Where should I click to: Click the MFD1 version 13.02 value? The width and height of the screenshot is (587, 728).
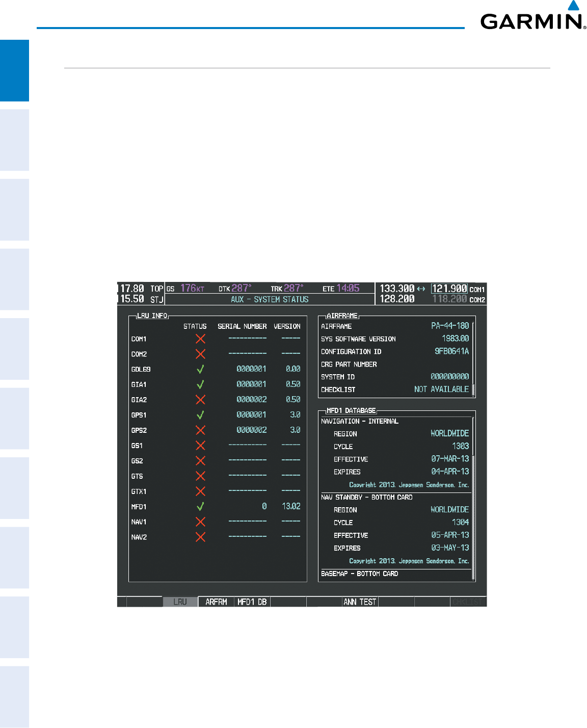point(291,506)
